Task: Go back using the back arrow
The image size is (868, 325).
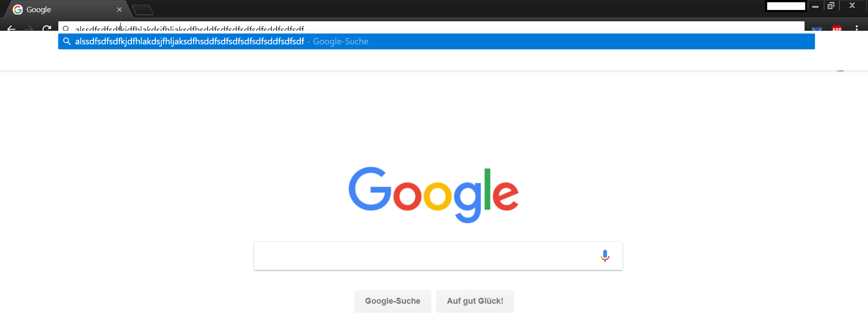Action: [11, 29]
